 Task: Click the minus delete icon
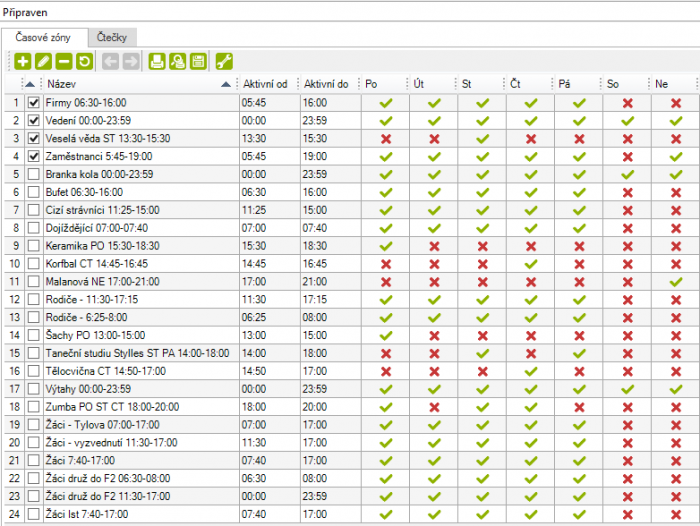pyautogui.click(x=63, y=62)
